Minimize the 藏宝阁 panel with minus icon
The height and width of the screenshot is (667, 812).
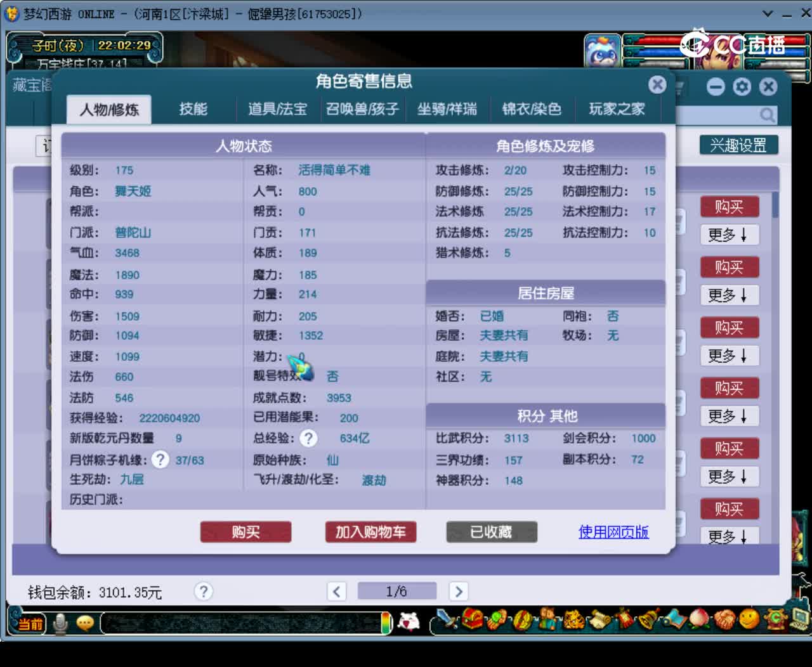click(716, 87)
